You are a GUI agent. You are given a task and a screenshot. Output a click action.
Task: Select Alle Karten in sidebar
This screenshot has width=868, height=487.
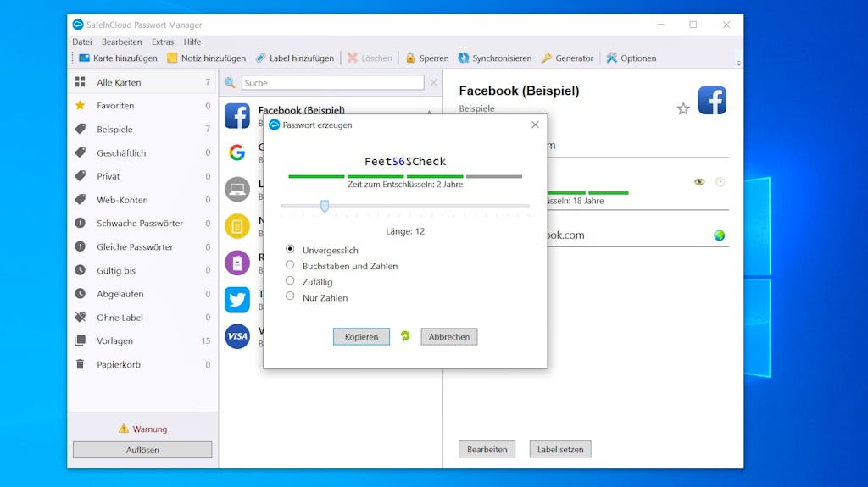pos(142,82)
